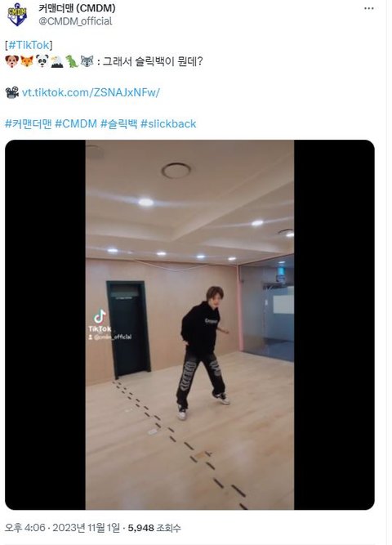
Task: Open the @CMDM_official handle link
Action: 75,21
